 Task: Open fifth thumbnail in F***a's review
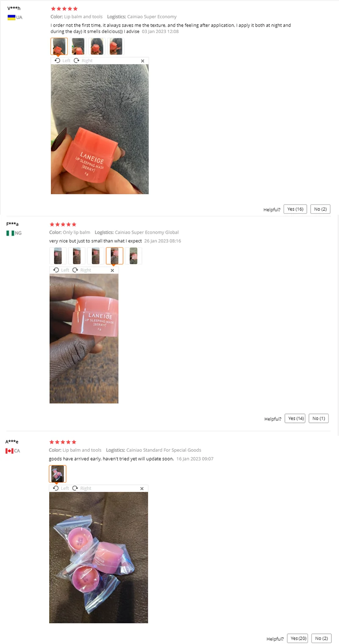[133, 256]
